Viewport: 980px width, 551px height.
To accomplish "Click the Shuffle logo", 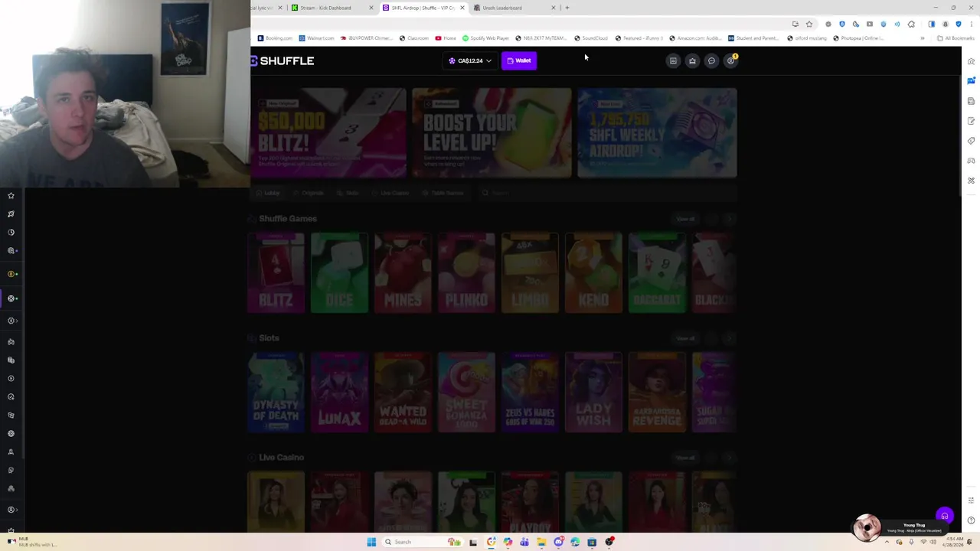I will point(283,60).
